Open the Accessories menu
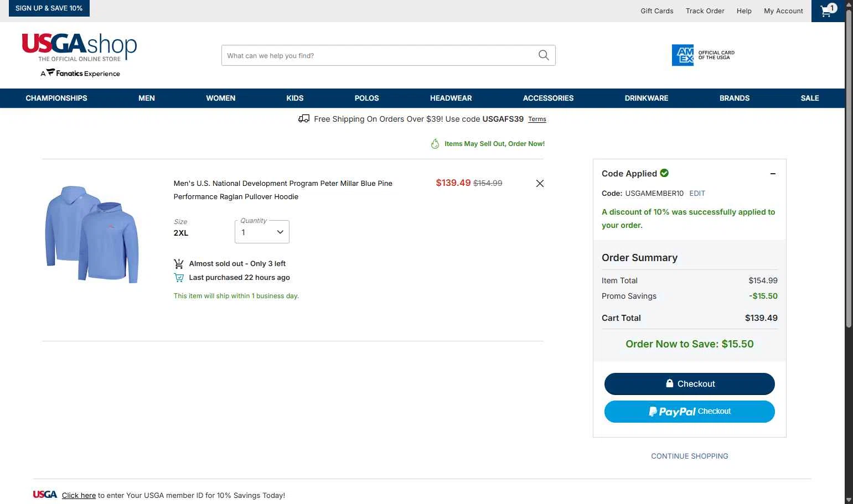Image resolution: width=853 pixels, height=504 pixels. (549, 98)
